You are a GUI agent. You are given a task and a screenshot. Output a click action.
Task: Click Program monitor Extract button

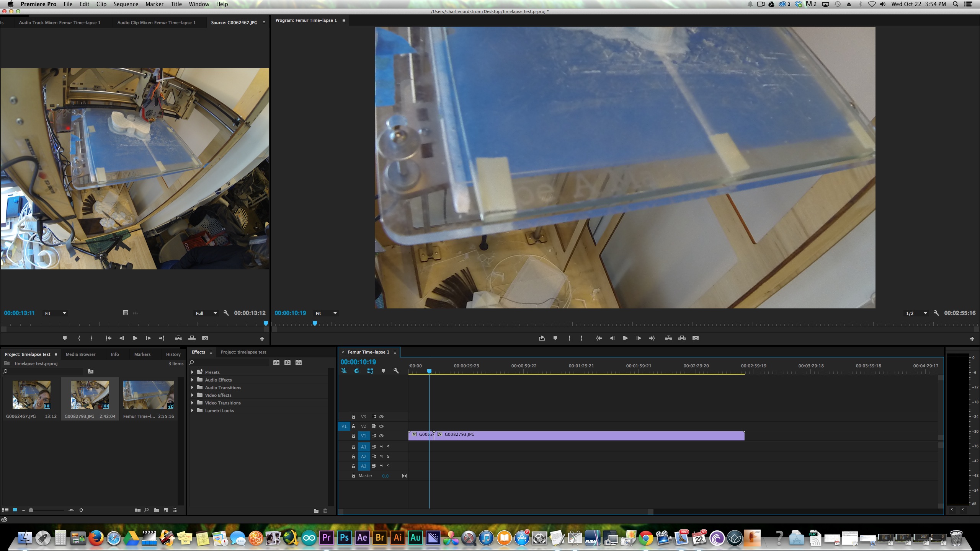[x=682, y=338]
